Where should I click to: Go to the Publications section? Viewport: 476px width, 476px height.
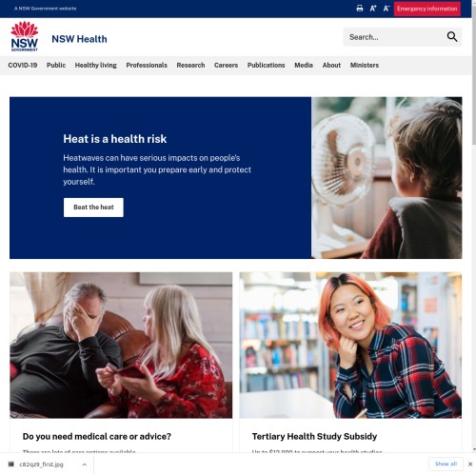click(x=267, y=65)
